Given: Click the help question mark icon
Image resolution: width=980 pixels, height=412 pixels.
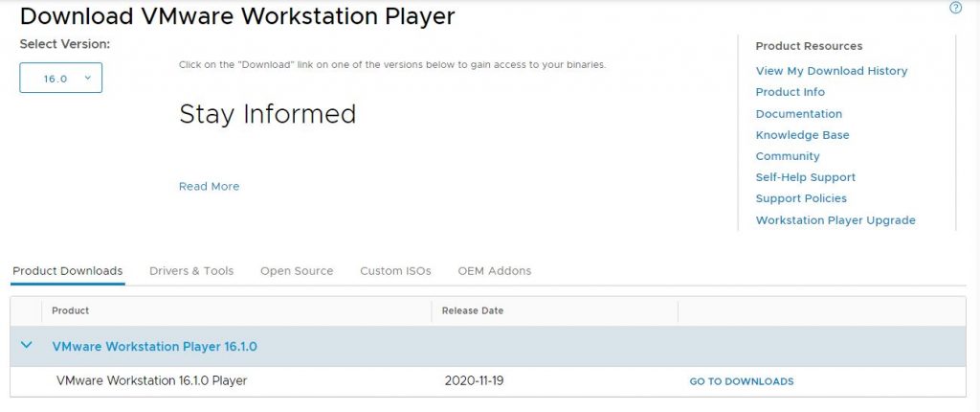Looking at the screenshot, I should click(955, 9).
